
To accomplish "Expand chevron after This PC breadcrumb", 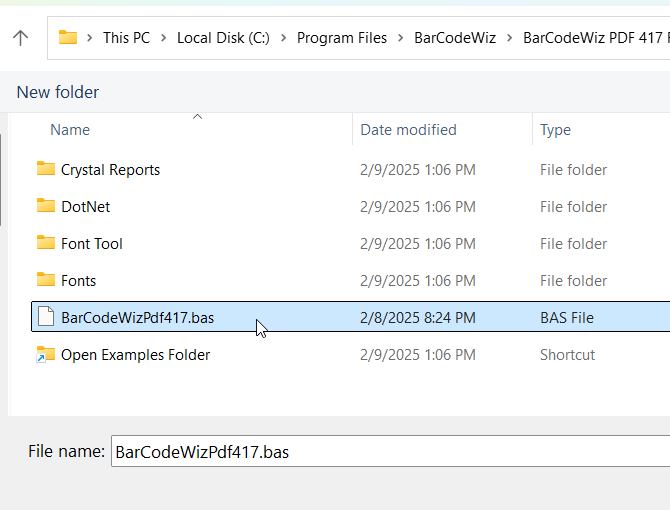I will 164,38.
